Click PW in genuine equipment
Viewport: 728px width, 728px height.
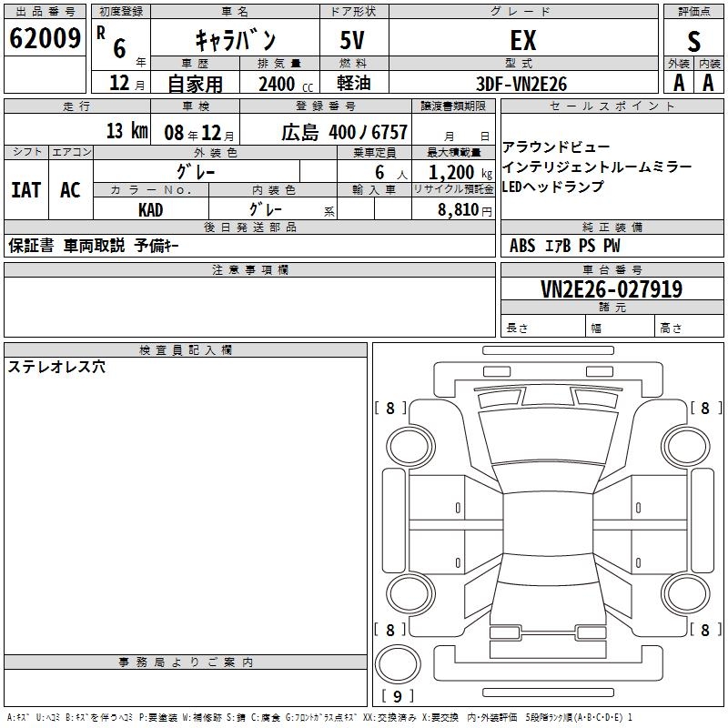point(612,245)
